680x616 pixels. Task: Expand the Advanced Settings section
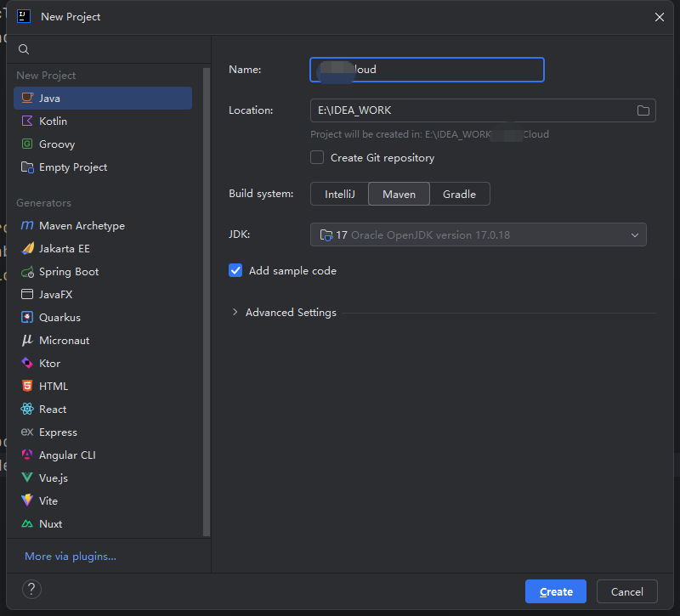coord(235,312)
